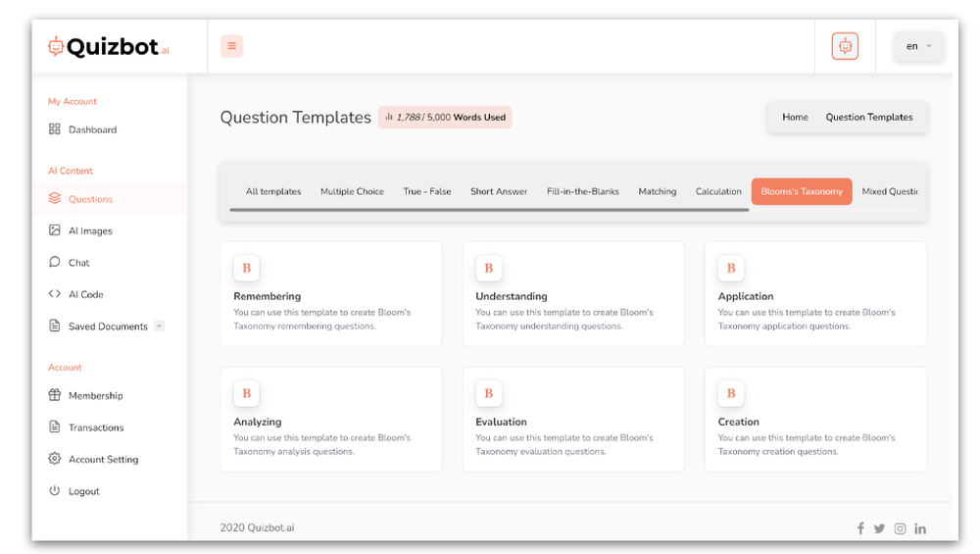Open the Facebook icon in footer

coord(860,529)
